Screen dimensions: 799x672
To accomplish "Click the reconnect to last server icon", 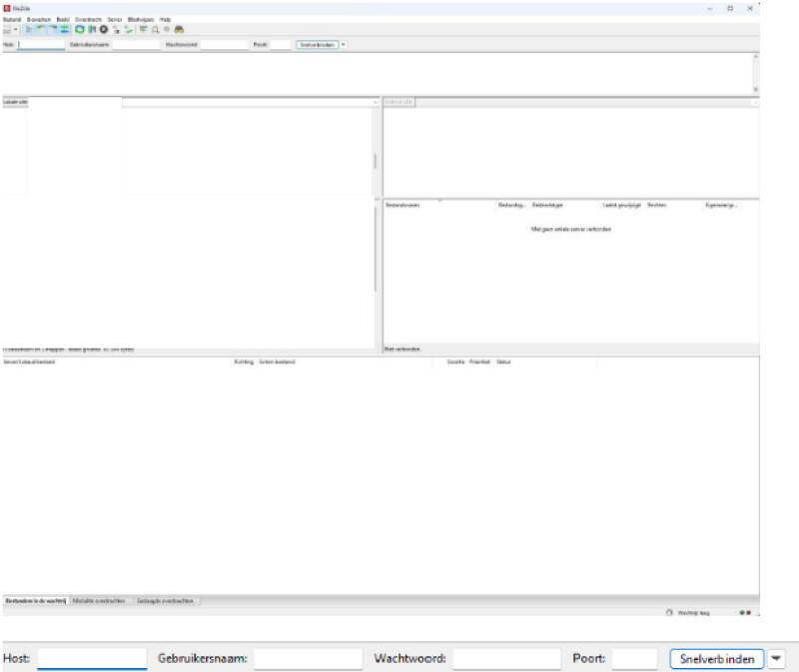I will tap(129, 30).
